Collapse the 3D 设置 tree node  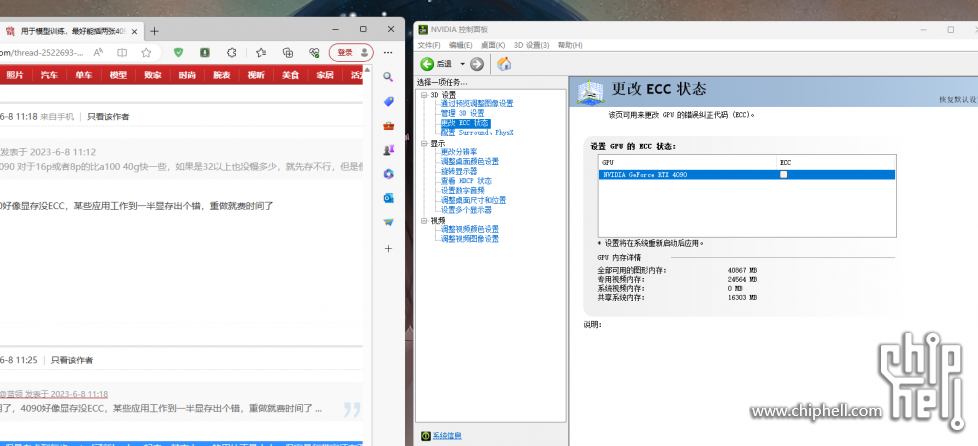[424, 95]
